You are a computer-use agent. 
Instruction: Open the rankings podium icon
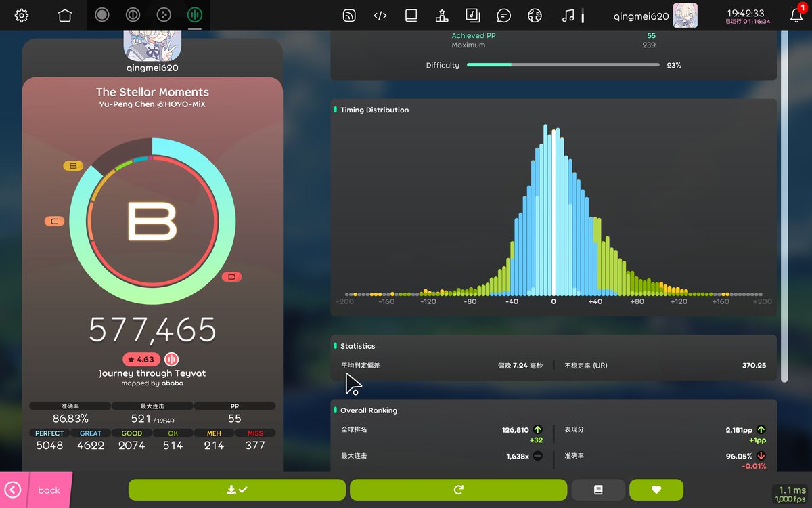[x=442, y=16]
